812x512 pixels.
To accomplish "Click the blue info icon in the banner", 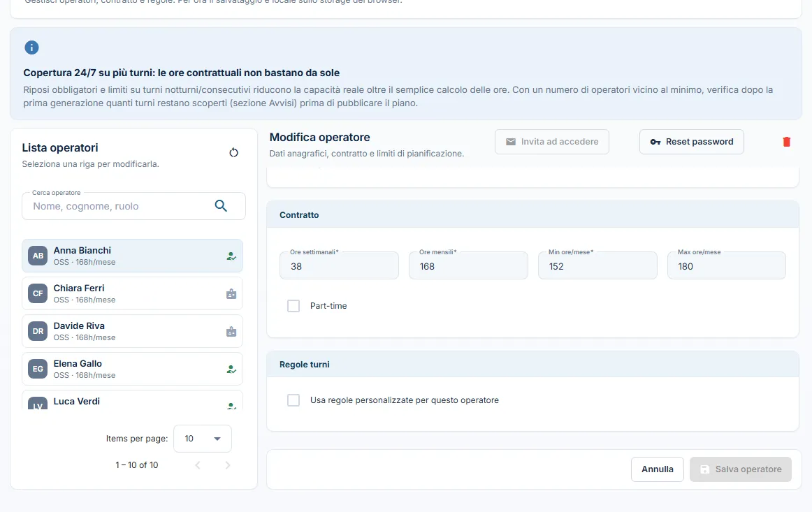I will point(31,47).
